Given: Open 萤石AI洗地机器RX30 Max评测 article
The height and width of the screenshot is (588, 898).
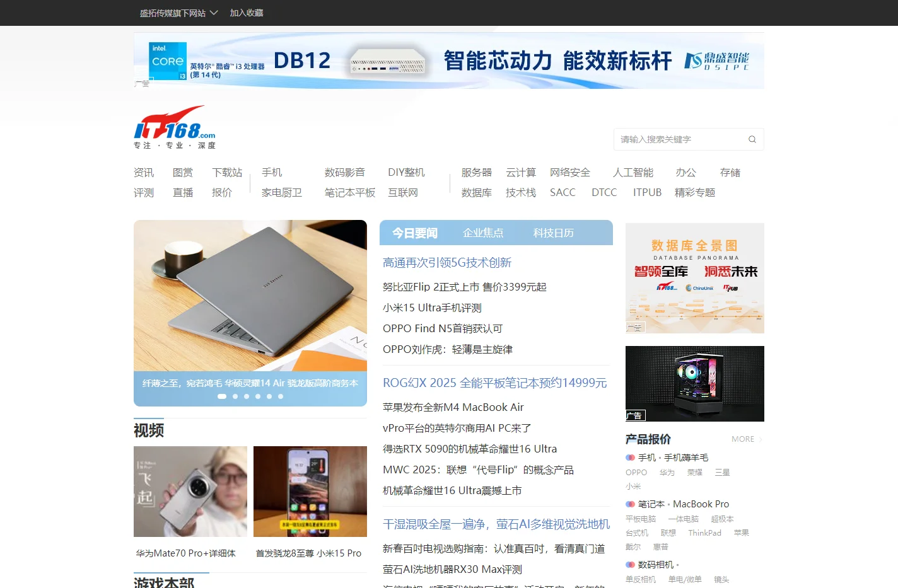Looking at the screenshot, I should coord(452,569).
